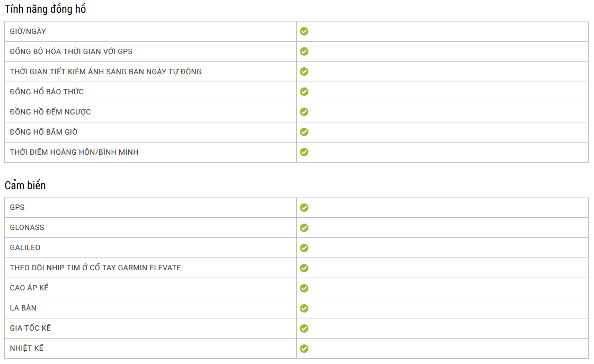Image resolution: width=594 pixels, height=364 pixels.
Task: Click the GLONASS label text
Action: [27, 227]
